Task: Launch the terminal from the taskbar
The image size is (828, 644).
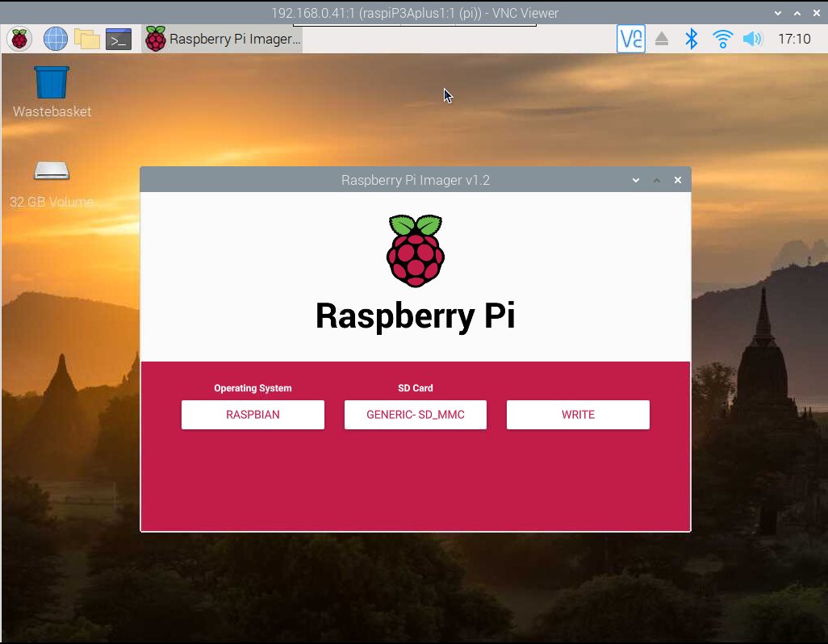Action: (x=119, y=39)
